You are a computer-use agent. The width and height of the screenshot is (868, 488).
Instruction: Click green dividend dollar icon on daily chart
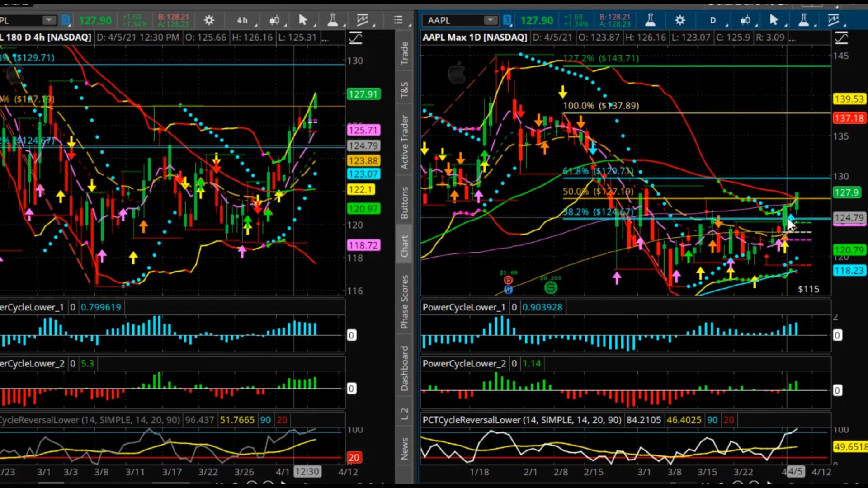551,287
